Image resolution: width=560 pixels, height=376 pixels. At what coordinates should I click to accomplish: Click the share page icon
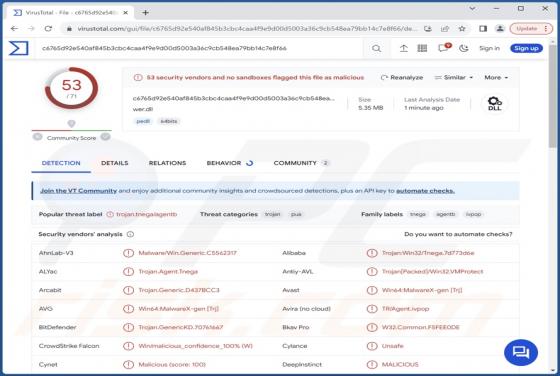click(445, 29)
